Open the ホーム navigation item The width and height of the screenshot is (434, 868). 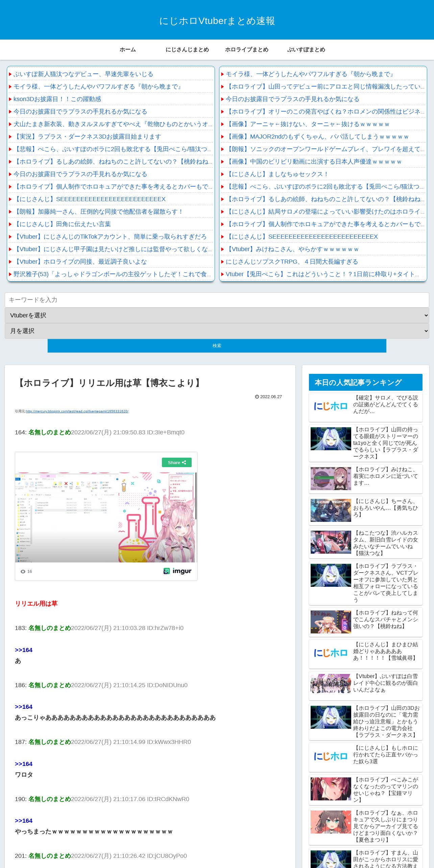(128, 50)
